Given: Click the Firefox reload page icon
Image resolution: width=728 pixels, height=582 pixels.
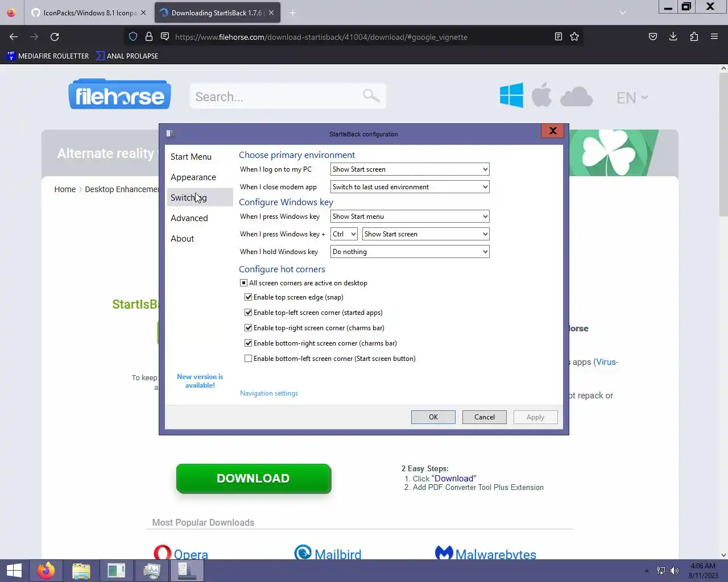Looking at the screenshot, I should pyautogui.click(x=55, y=37).
